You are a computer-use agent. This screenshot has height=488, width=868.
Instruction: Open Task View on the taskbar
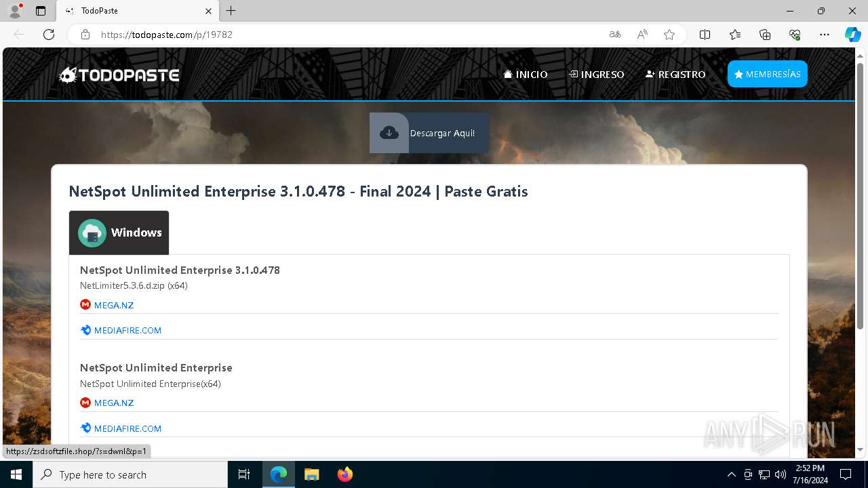tap(244, 474)
